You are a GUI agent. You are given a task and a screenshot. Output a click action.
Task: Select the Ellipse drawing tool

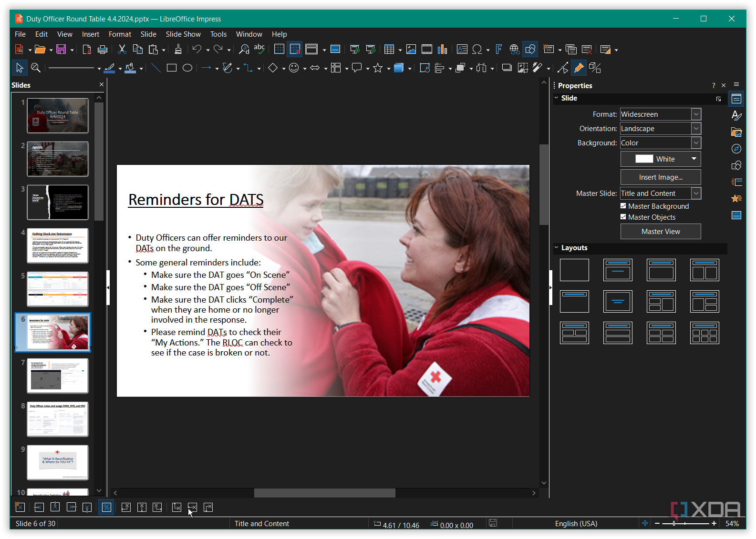[187, 68]
